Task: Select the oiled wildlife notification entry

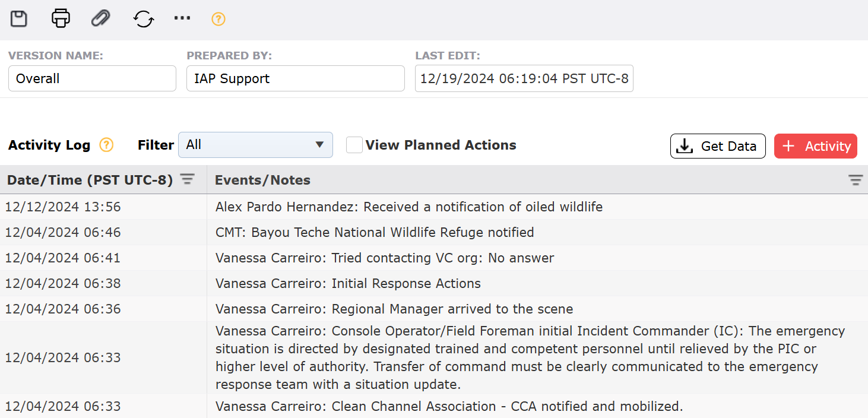Action: tap(408, 207)
